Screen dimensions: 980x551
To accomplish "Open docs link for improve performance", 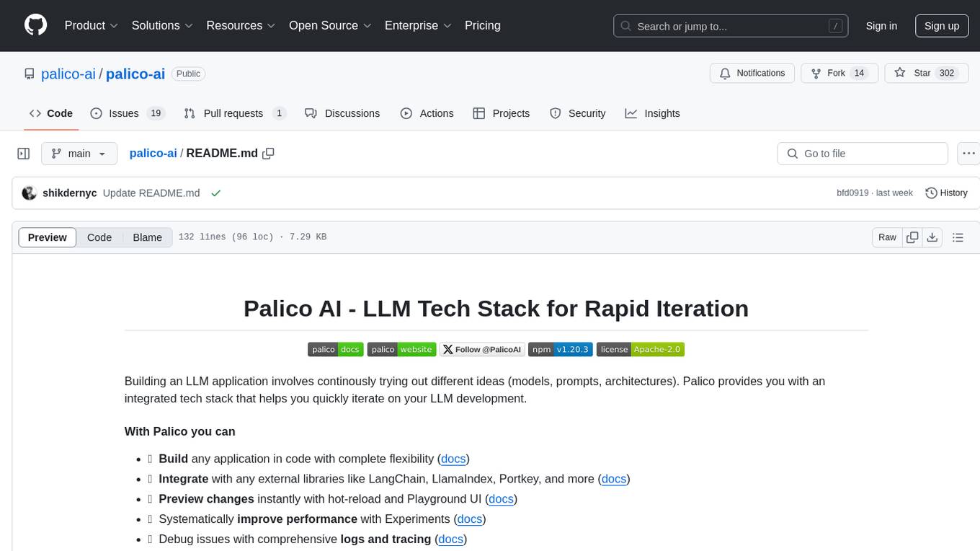I will click(470, 519).
